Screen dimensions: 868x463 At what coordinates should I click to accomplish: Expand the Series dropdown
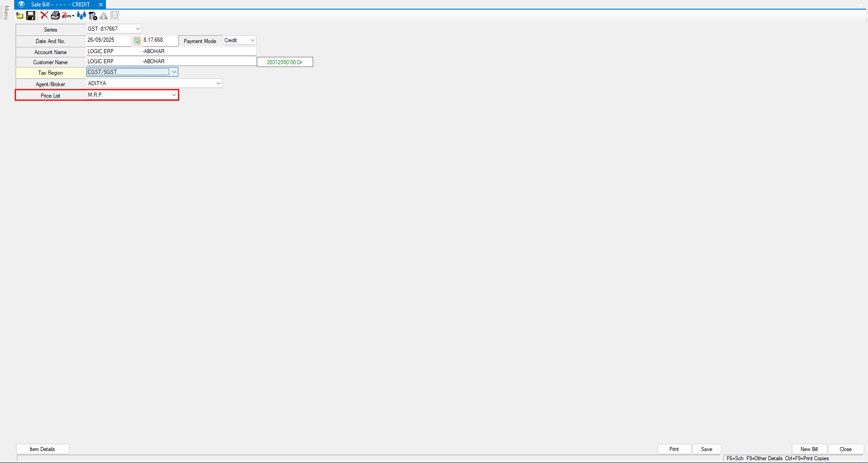(138, 29)
